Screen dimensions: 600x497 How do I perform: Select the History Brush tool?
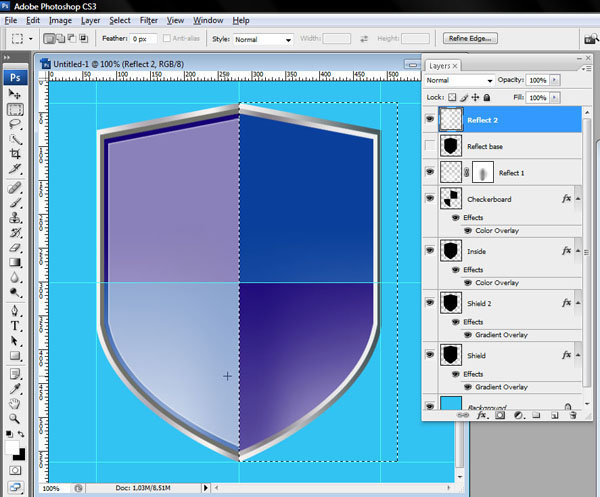pyautogui.click(x=15, y=233)
